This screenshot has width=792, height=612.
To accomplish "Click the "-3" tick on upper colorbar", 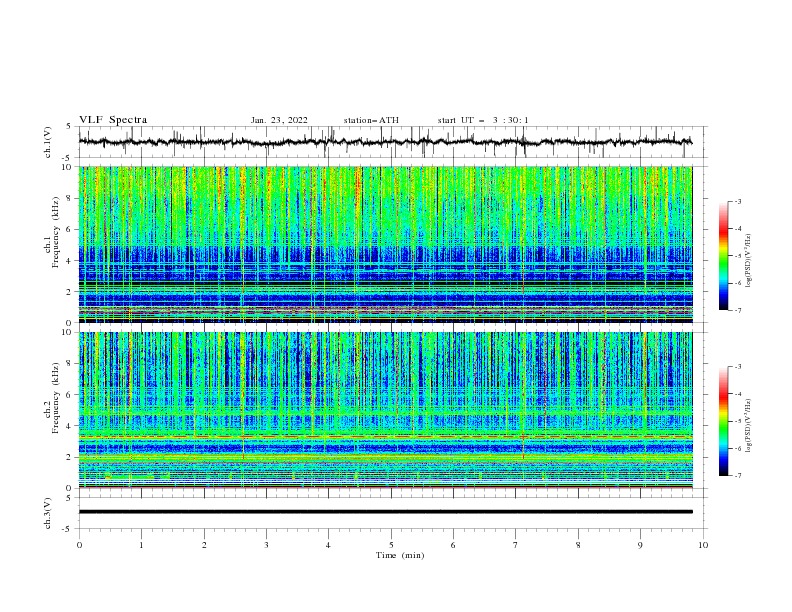I will coord(737,201).
